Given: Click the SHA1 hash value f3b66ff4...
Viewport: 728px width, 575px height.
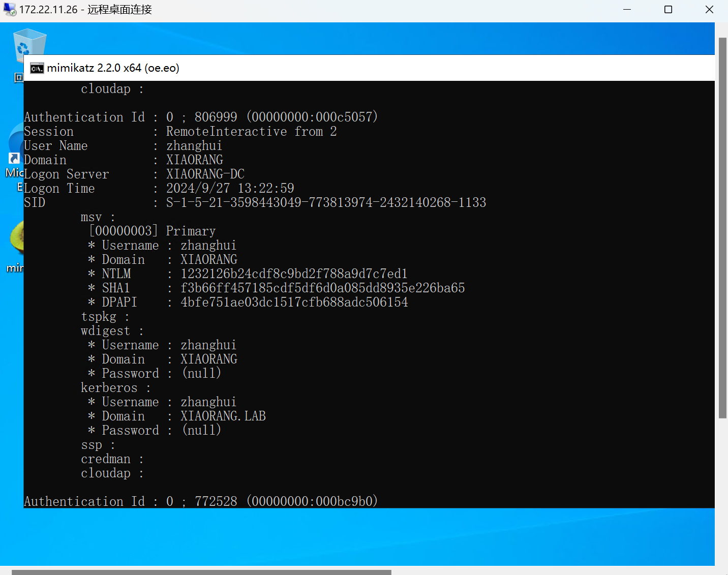Looking at the screenshot, I should pos(322,288).
